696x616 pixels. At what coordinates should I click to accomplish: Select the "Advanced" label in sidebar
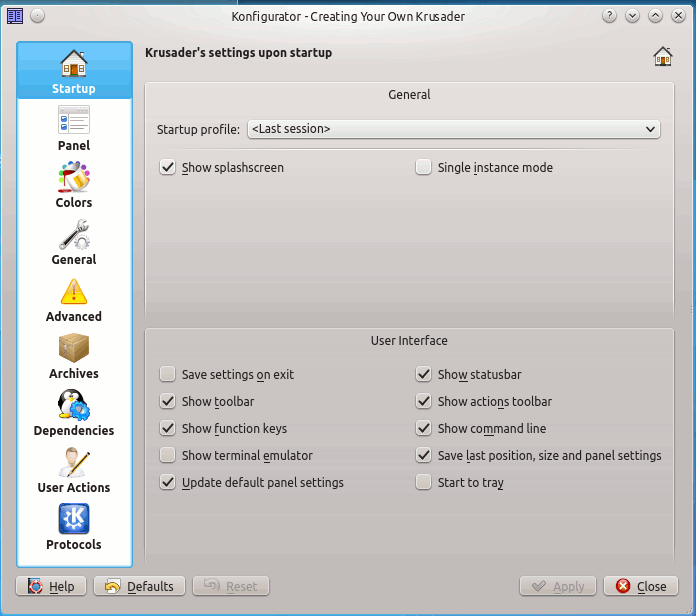74,316
